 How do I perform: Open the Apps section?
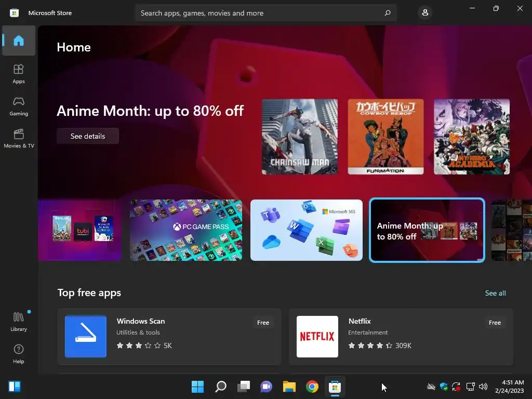coord(19,74)
